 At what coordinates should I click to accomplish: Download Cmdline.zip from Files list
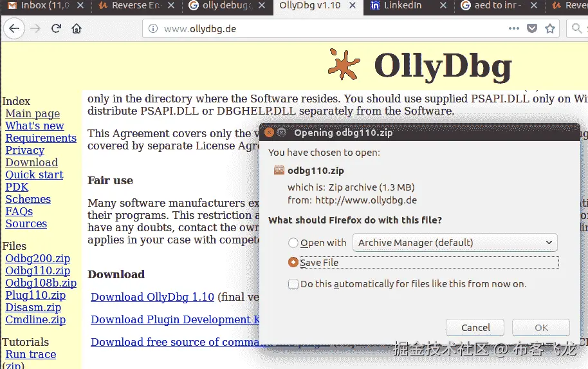pyautogui.click(x=35, y=319)
